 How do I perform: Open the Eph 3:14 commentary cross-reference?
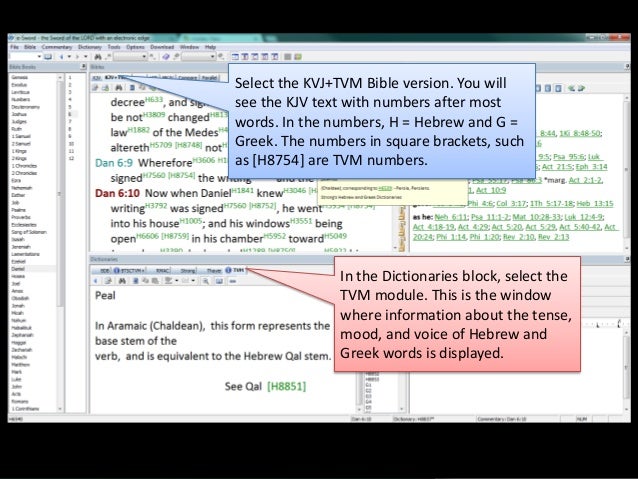[591, 166]
